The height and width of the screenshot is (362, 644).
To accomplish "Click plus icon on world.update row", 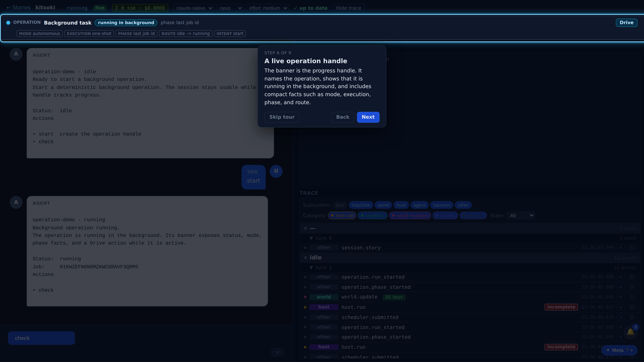I will pyautogui.click(x=621, y=297).
